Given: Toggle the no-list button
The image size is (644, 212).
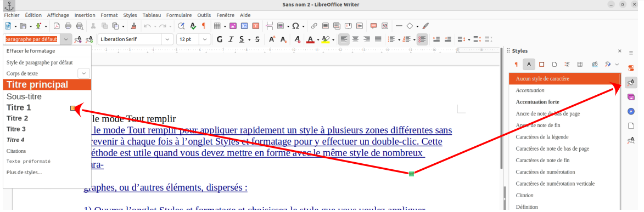Looking at the screenshot, I should click(x=422, y=39).
